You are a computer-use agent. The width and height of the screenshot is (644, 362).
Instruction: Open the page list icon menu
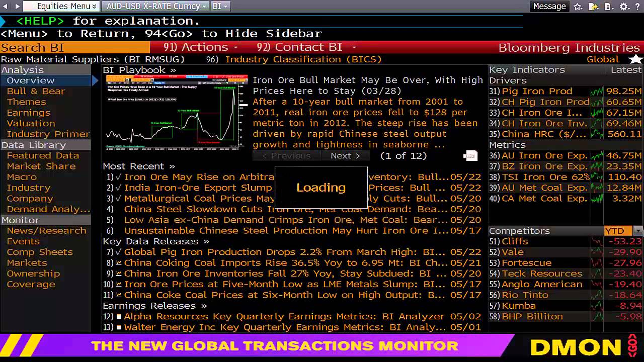click(608, 7)
